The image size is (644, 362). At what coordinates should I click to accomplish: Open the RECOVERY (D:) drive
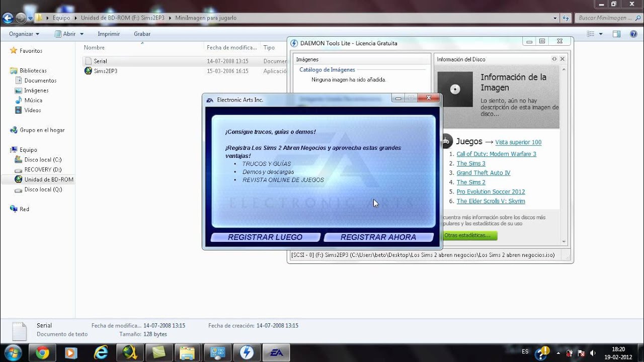point(43,169)
